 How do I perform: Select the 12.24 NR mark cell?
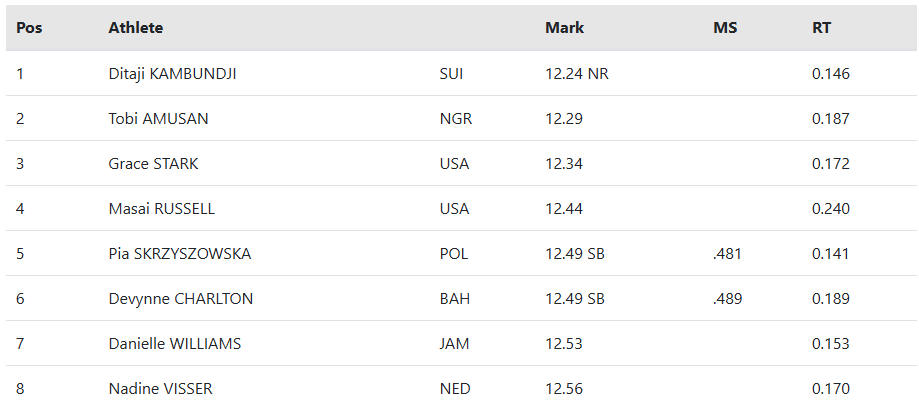pyautogui.click(x=577, y=74)
